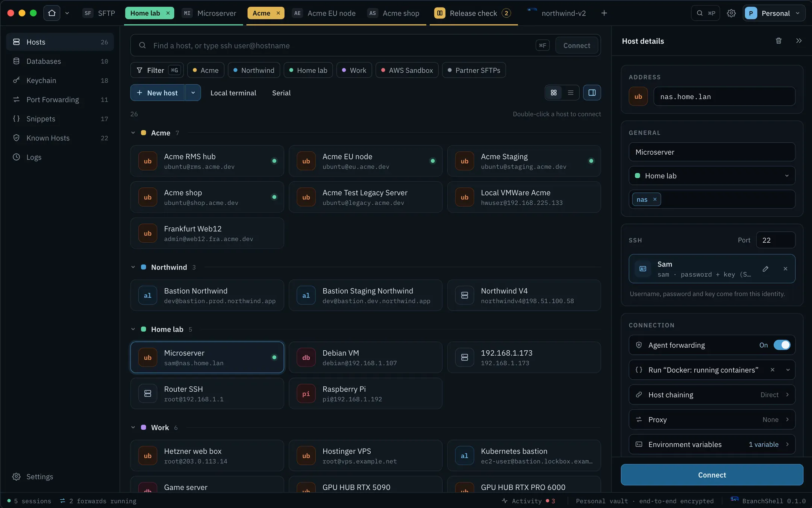Open Logs in the sidebar
The image size is (812, 508).
[x=60, y=157]
